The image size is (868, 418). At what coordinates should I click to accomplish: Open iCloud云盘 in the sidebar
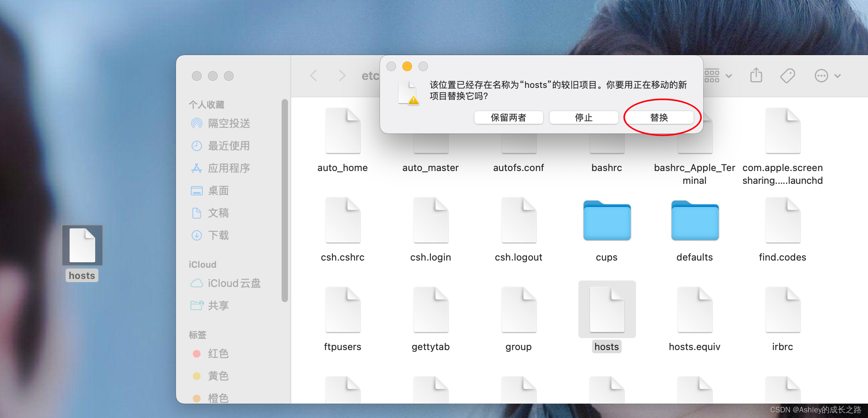coord(233,283)
